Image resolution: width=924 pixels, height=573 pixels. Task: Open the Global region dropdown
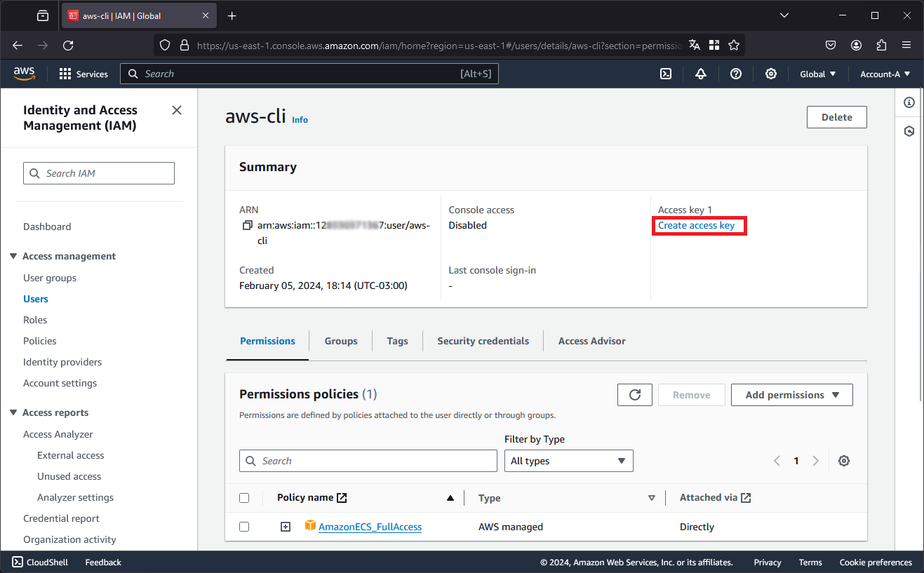point(818,74)
